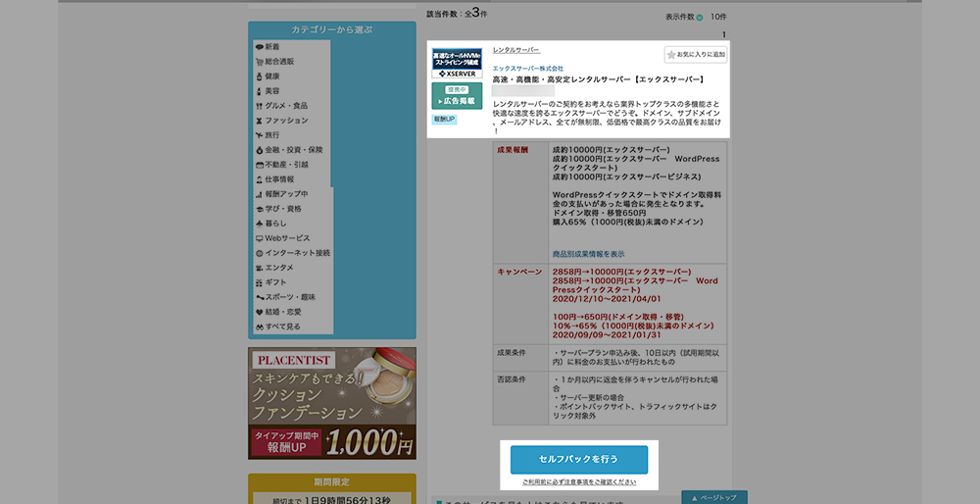This screenshot has height=504, width=980.
Task: Click the XSERVER banner thumbnail
Action: [x=457, y=63]
